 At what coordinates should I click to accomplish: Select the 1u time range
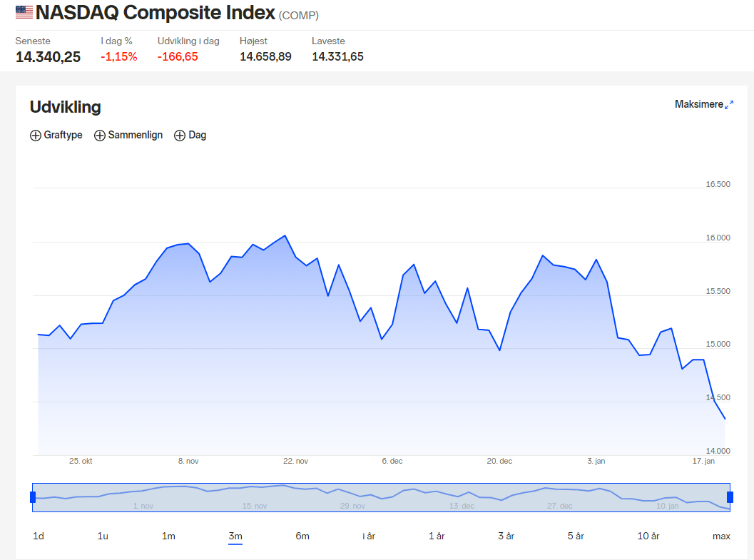pos(103,536)
